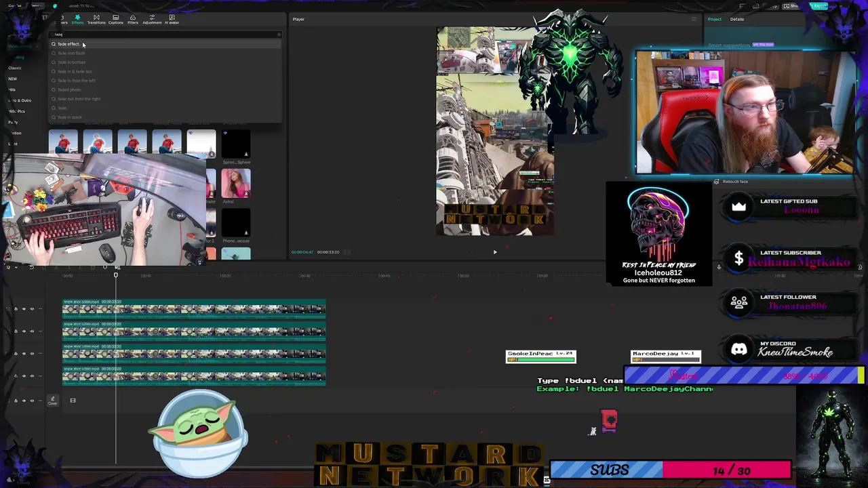Hide the fourth video track
Viewport: 868px width, 488px height.
tap(23, 376)
